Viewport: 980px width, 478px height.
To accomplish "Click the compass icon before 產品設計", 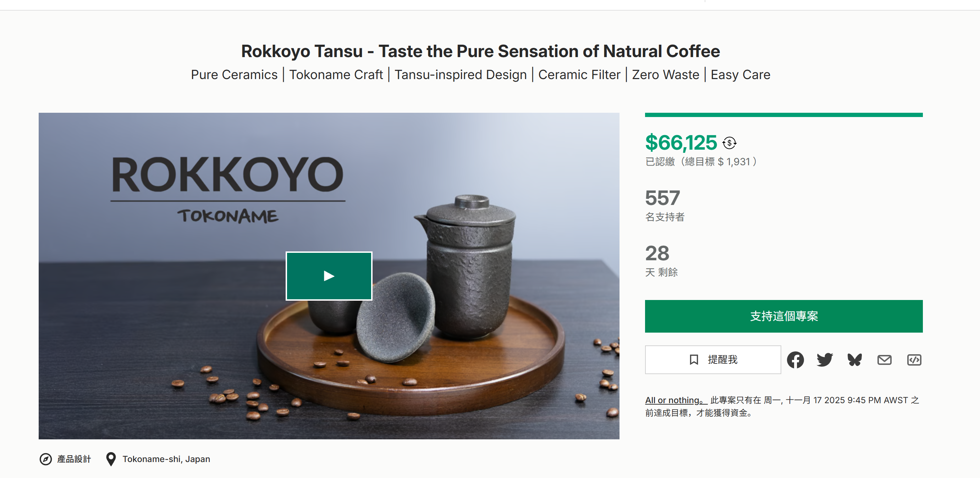I will coord(46,459).
